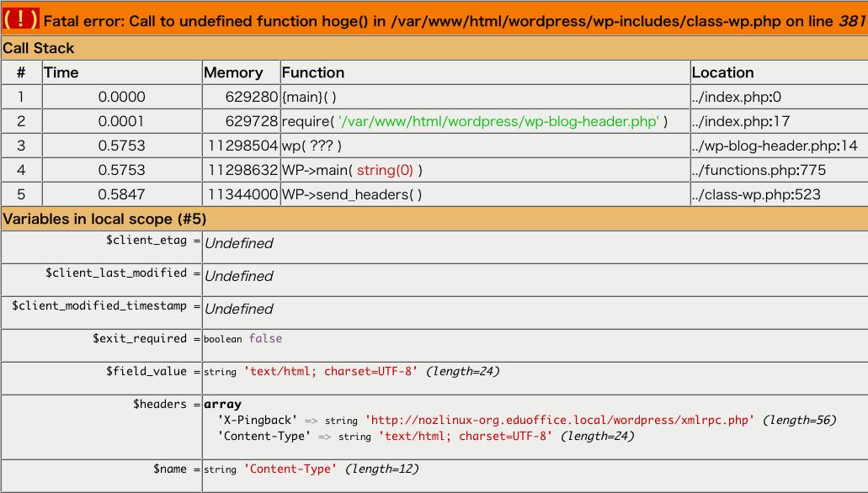Select the 'Call Stack' section header
The width and height of the screenshot is (868, 493).
pos(38,48)
